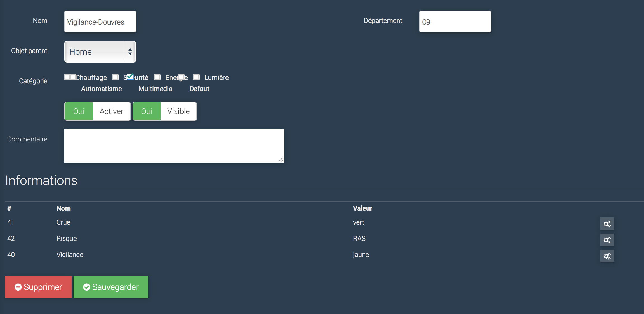Click the Lumière category label
The image size is (644, 314).
point(217,77)
